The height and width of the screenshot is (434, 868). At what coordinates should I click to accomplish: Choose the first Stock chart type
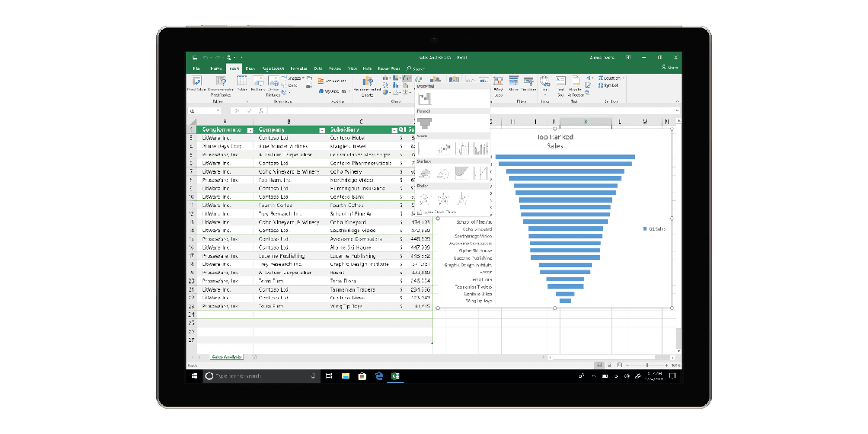pyautogui.click(x=425, y=148)
